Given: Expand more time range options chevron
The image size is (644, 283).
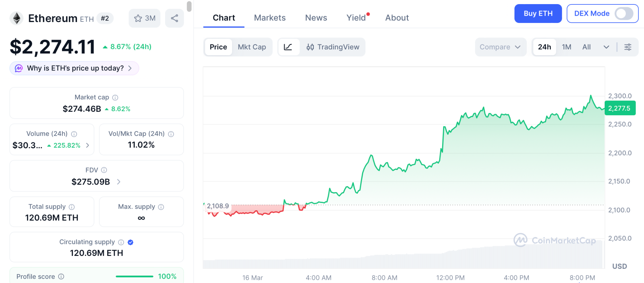Looking at the screenshot, I should 606,47.
